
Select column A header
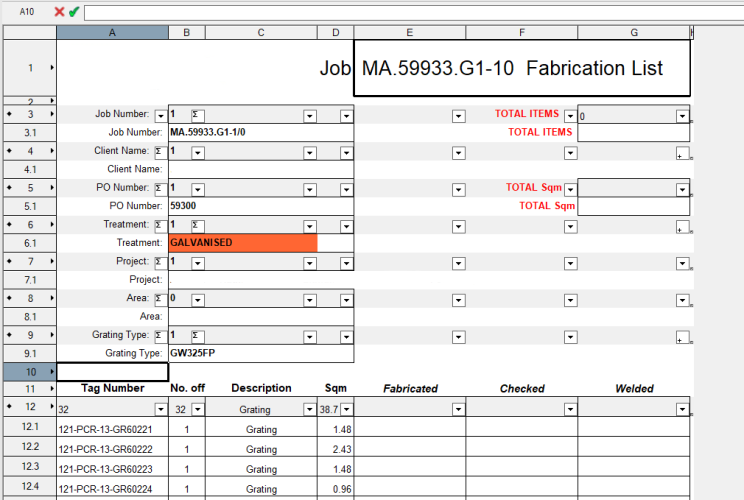(x=112, y=33)
